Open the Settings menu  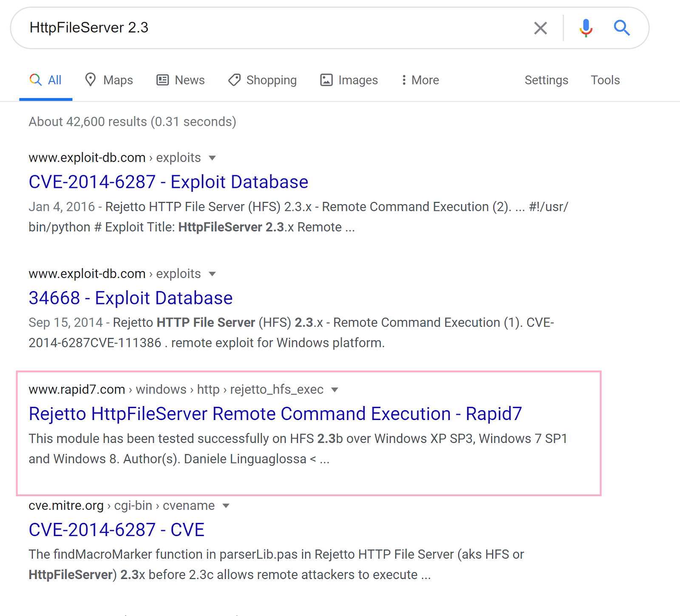pyautogui.click(x=546, y=80)
